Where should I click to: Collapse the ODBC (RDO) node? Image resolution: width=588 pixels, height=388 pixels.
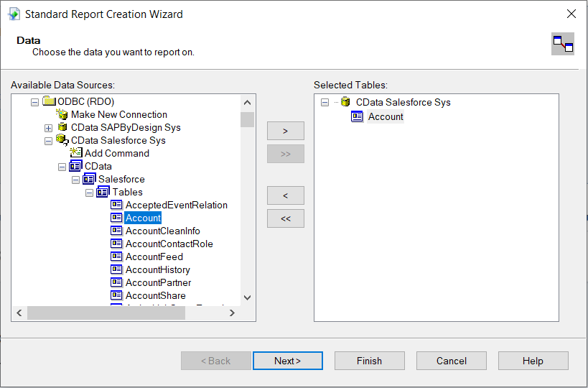[x=34, y=102]
